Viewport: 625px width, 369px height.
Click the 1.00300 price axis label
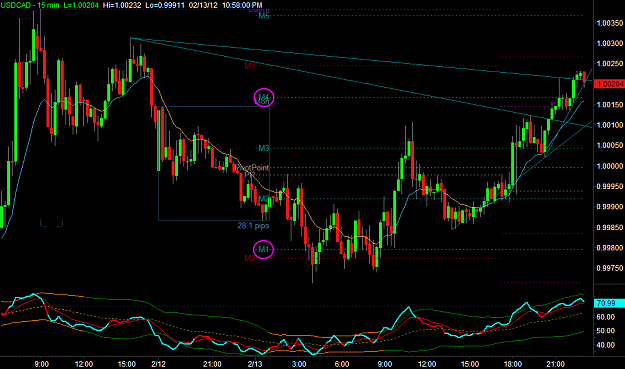pos(610,43)
